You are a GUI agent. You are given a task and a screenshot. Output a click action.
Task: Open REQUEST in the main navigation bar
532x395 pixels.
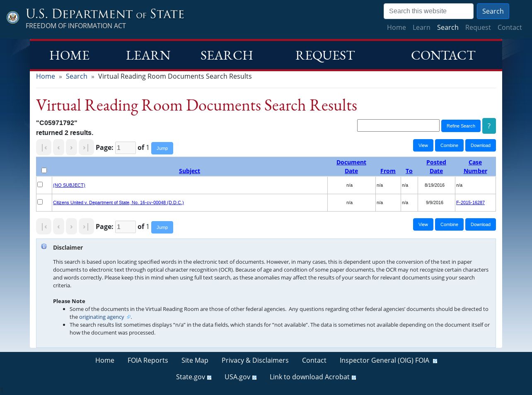[325, 55]
